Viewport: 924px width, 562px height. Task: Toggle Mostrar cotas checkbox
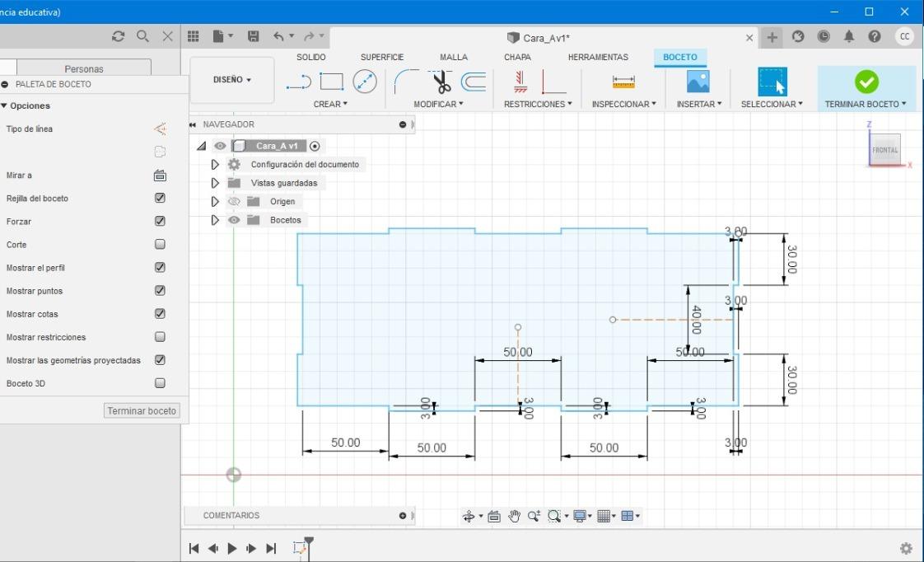[x=160, y=314]
